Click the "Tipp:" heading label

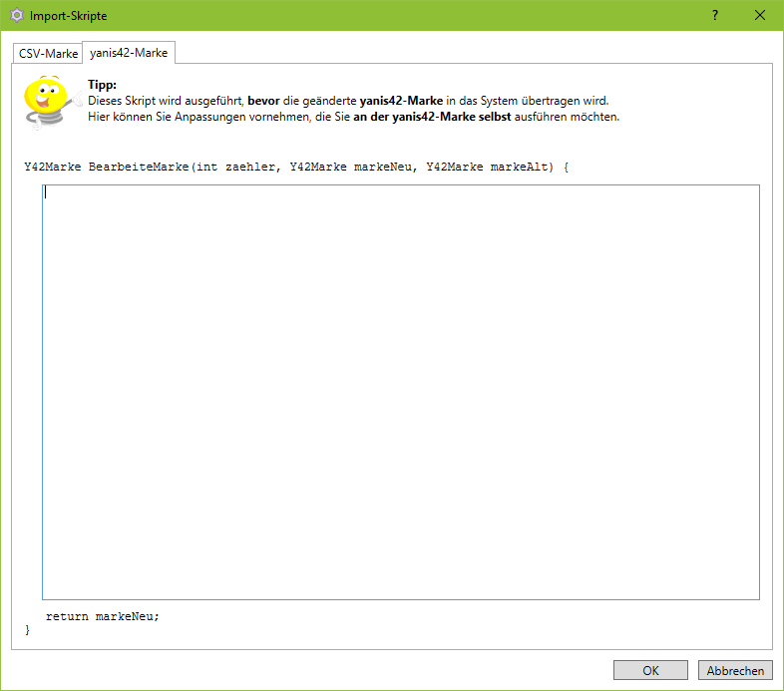102,86
